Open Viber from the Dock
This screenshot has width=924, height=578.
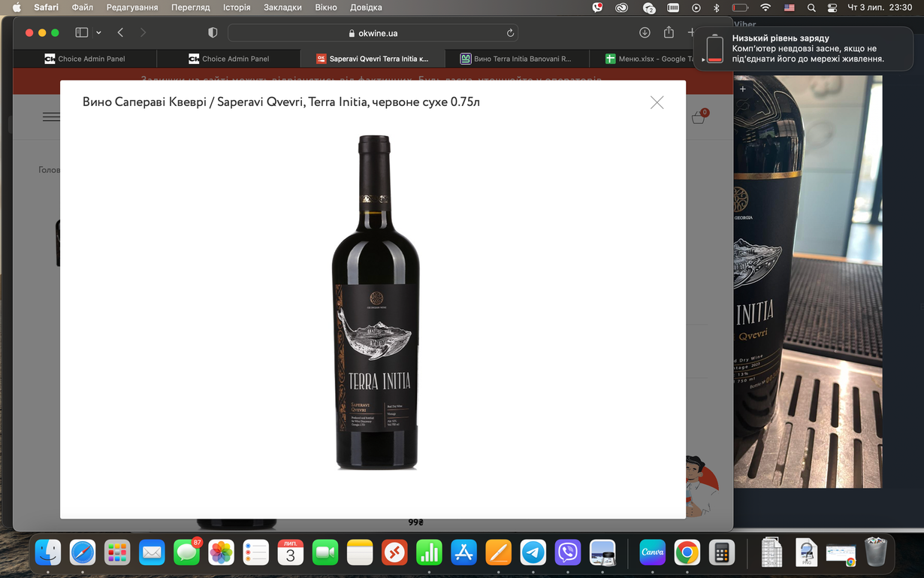(568, 552)
